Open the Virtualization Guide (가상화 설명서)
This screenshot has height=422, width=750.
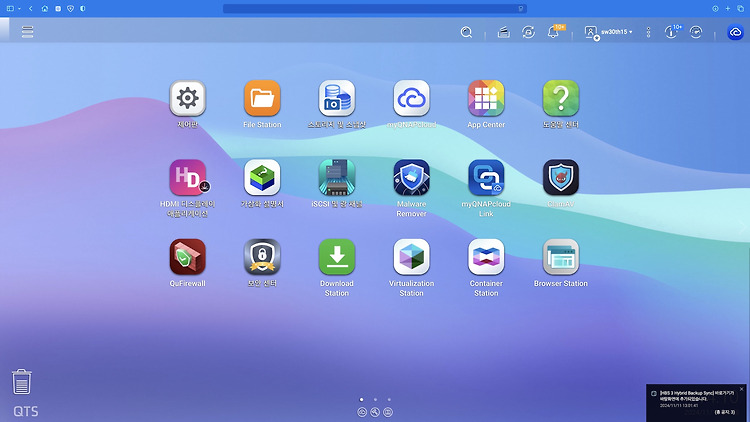[262, 178]
